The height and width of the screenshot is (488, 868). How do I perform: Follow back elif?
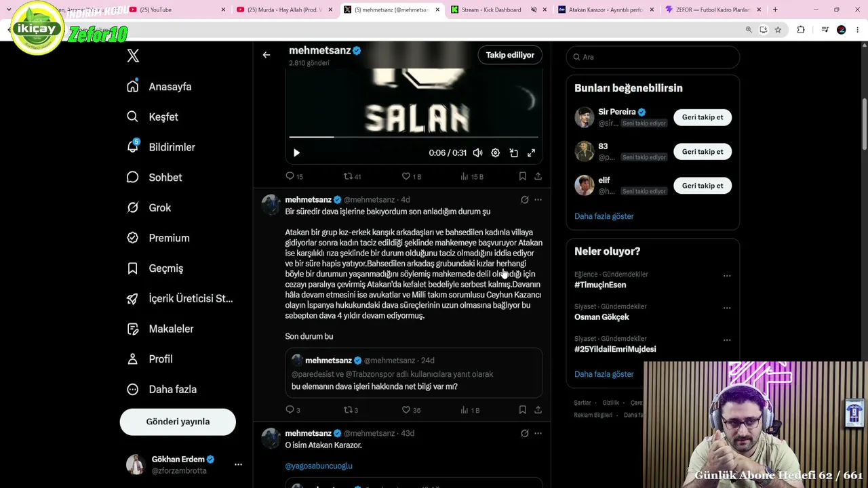coord(703,186)
